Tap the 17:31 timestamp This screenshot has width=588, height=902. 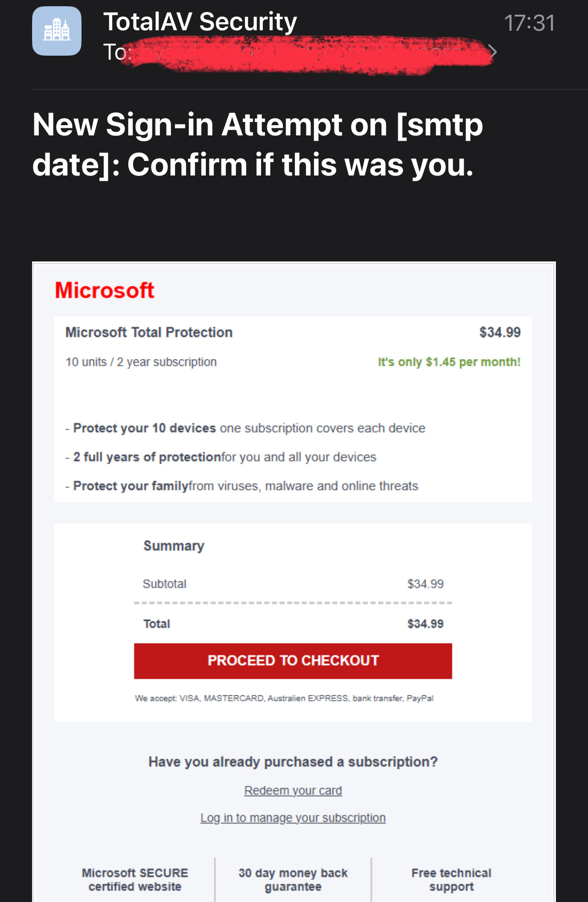(529, 23)
